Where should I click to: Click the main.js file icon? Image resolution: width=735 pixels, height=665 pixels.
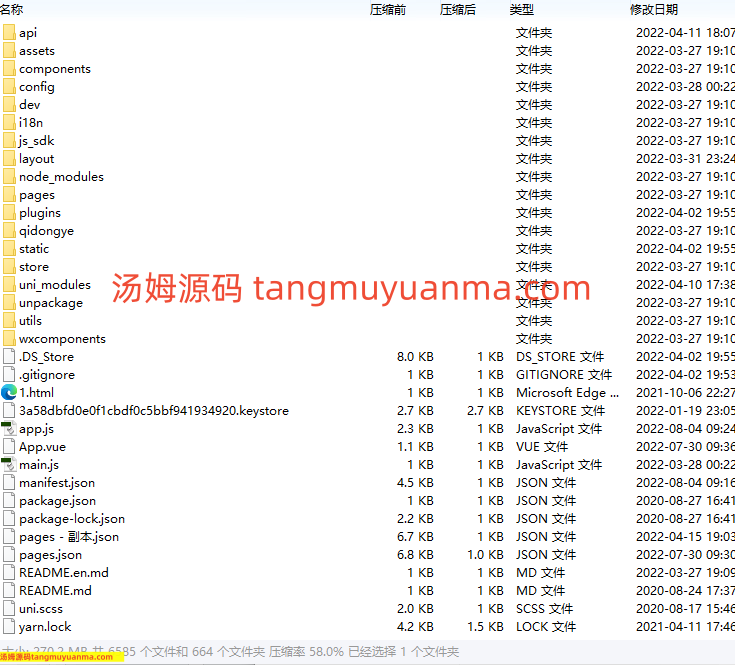pos(9,465)
